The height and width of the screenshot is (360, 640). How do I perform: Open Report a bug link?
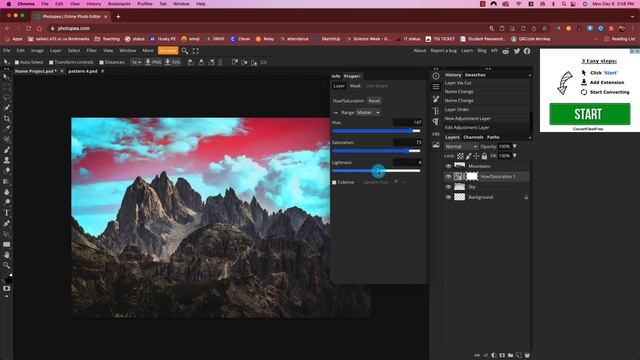point(443,51)
